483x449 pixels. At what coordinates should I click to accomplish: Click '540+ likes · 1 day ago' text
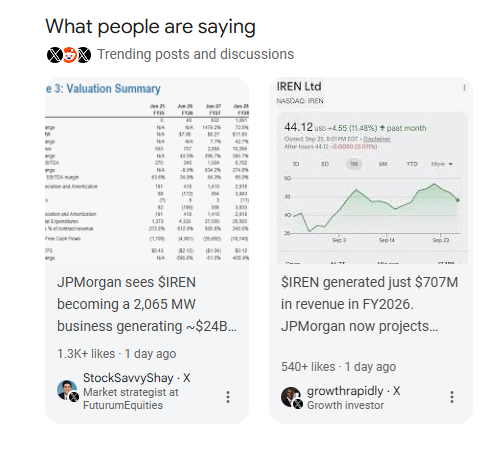[x=338, y=367]
